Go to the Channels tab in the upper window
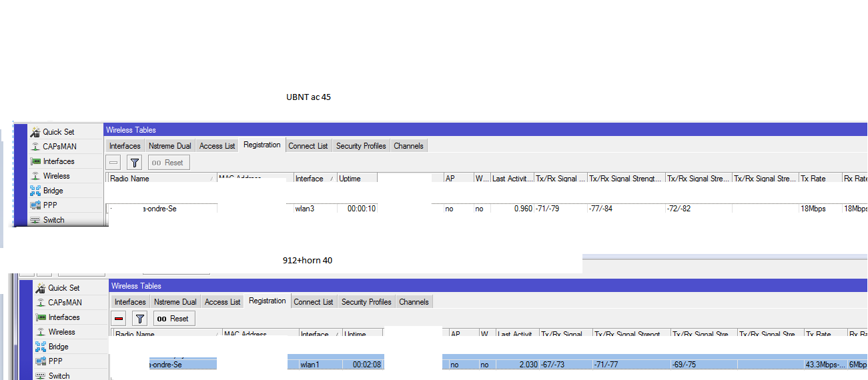The width and height of the screenshot is (868, 380). 408,146
